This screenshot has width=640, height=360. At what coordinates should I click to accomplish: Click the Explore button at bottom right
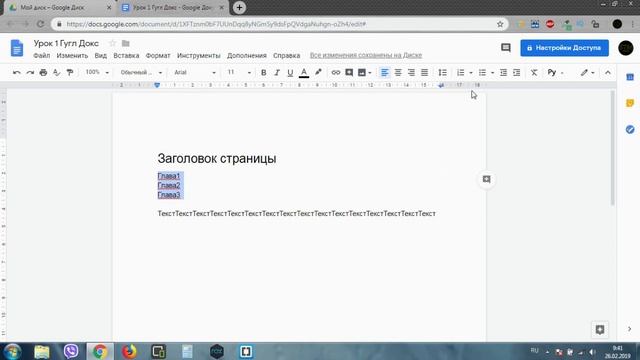600,330
